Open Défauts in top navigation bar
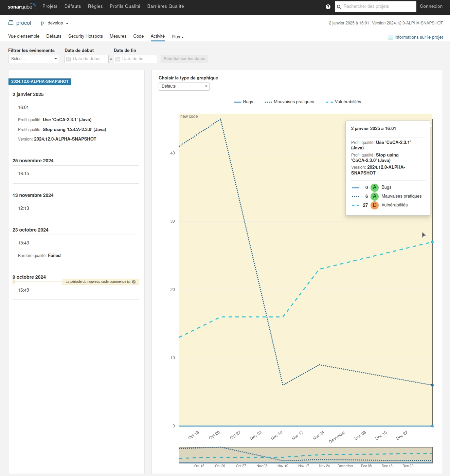This screenshot has width=450, height=476. point(73,6)
